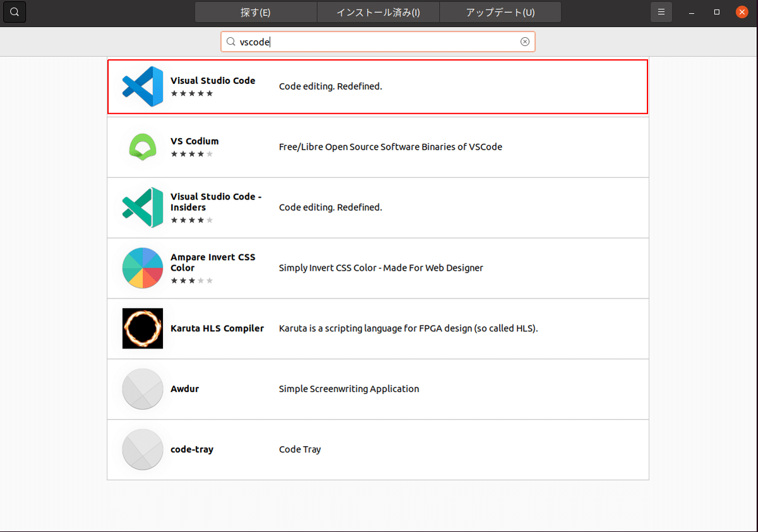This screenshot has width=758, height=532.
Task: Switch to the 探す(E) tab
Action: point(256,12)
